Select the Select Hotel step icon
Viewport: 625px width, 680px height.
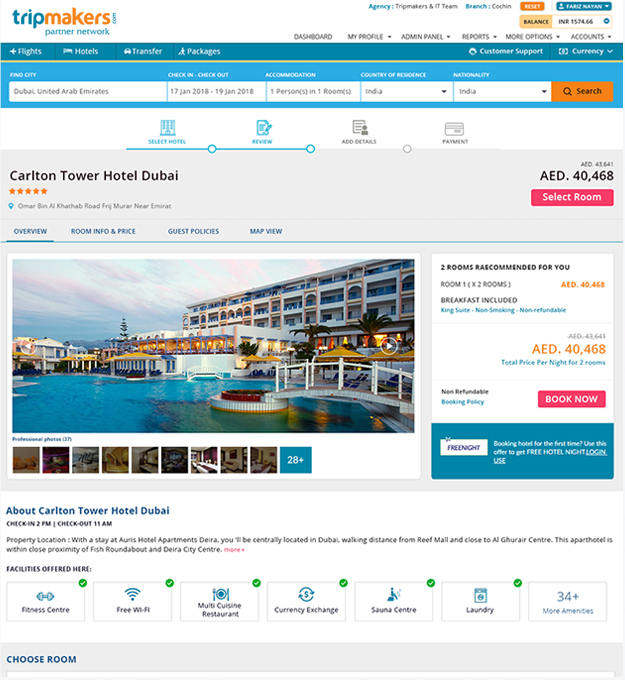pyautogui.click(x=167, y=128)
